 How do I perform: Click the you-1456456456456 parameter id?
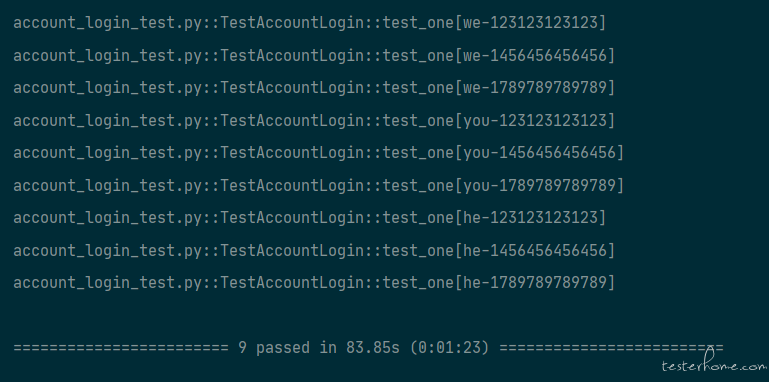[538, 153]
